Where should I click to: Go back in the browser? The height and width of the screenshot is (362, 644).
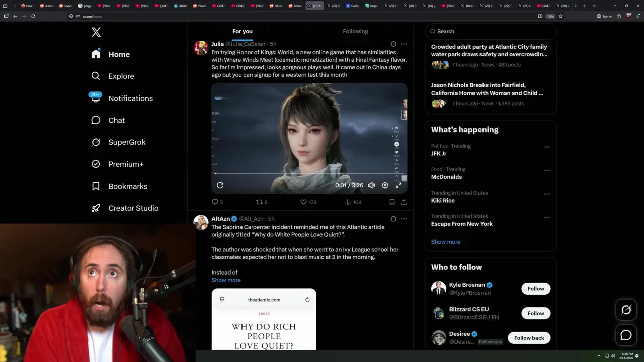click(15, 16)
